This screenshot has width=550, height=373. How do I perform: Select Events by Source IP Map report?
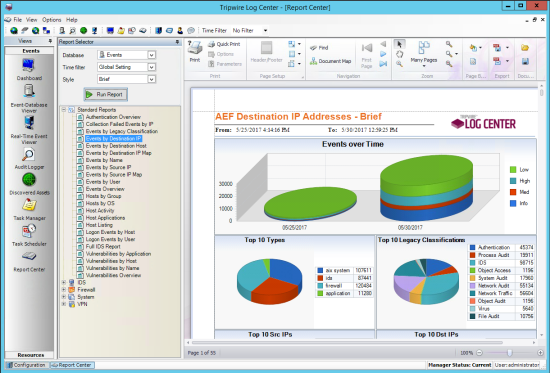pos(114,174)
